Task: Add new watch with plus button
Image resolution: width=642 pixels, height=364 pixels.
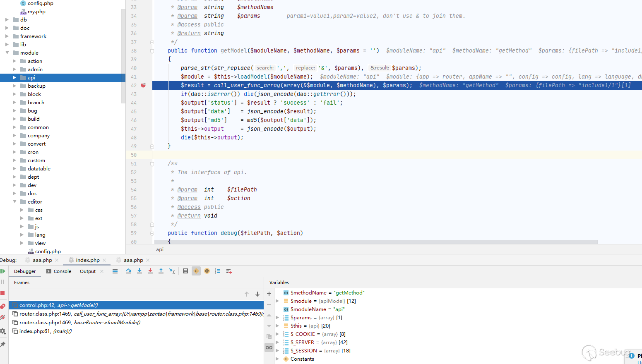Action: (269, 294)
